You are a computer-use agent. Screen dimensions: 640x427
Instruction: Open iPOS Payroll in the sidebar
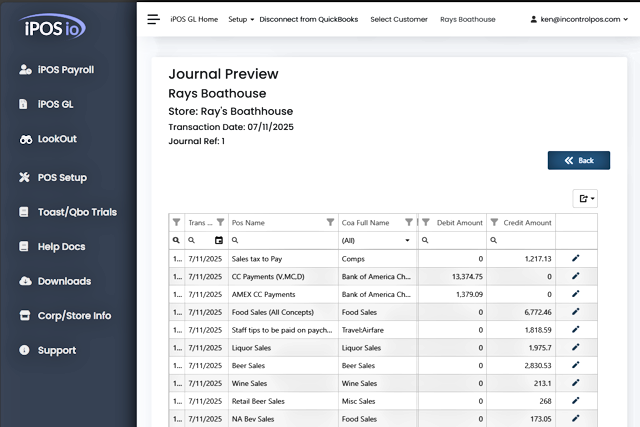click(x=65, y=70)
